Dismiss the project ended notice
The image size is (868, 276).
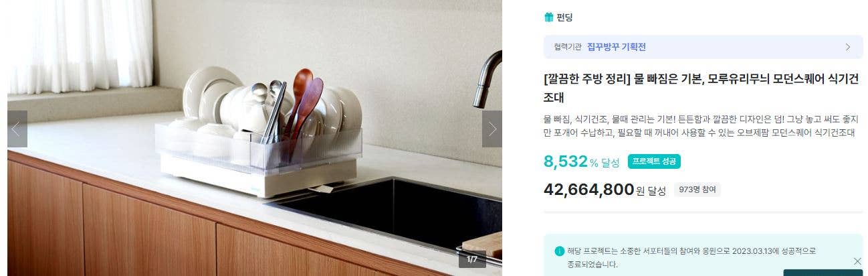[x=857, y=261]
